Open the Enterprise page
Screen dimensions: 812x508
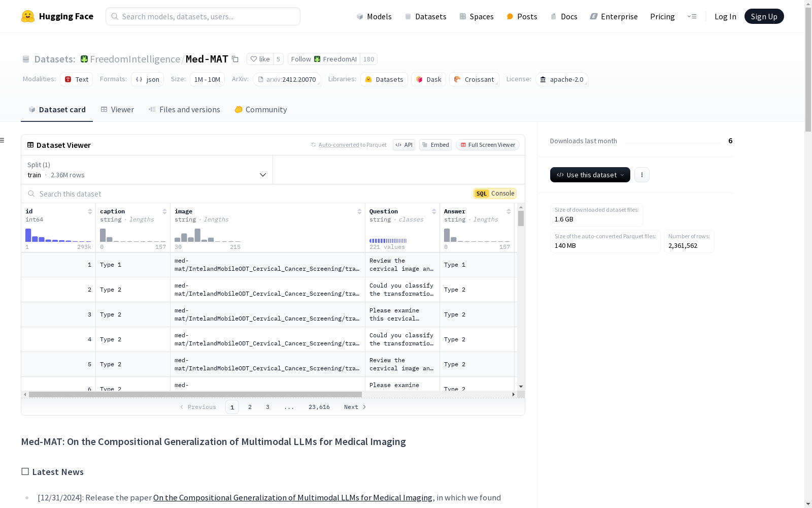614,16
